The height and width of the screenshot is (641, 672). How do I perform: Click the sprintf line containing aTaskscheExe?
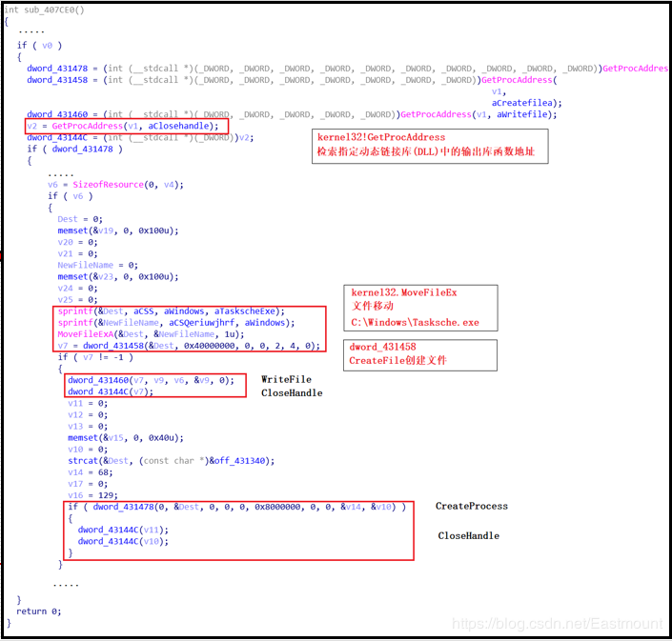pos(171,311)
